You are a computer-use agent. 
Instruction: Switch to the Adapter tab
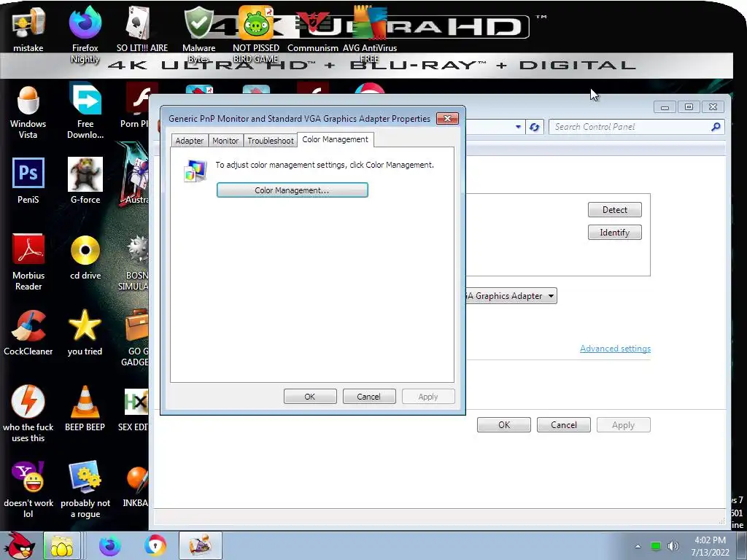(x=189, y=141)
